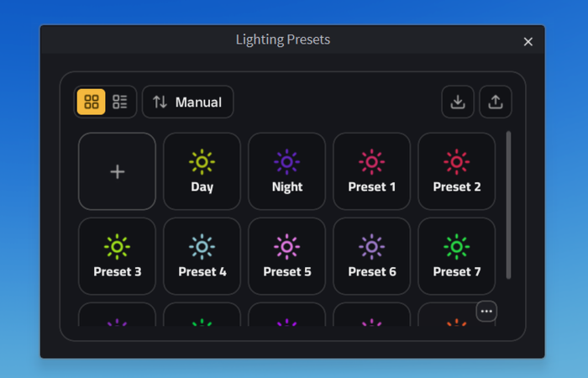Image resolution: width=588 pixels, height=378 pixels.
Task: Close the Lighting Presets dialog
Action: (x=528, y=42)
